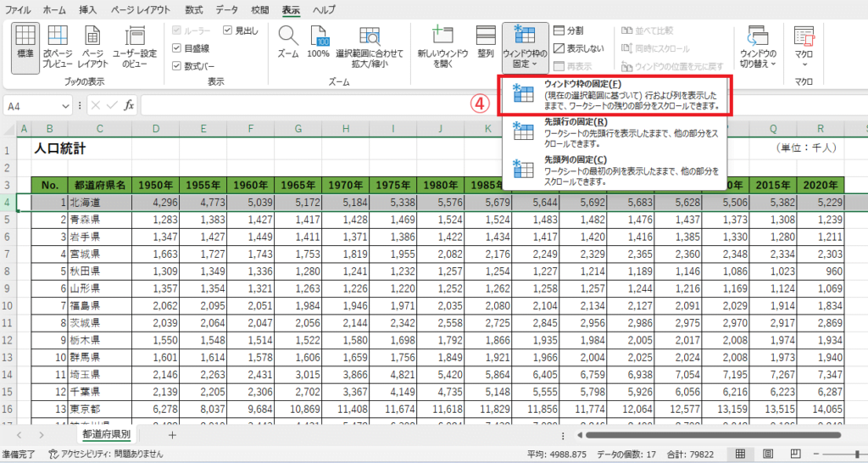This screenshot has width=868, height=463.
Task: Expand the ウィンドウ枠の固定 dropdown button
Action: point(526,48)
